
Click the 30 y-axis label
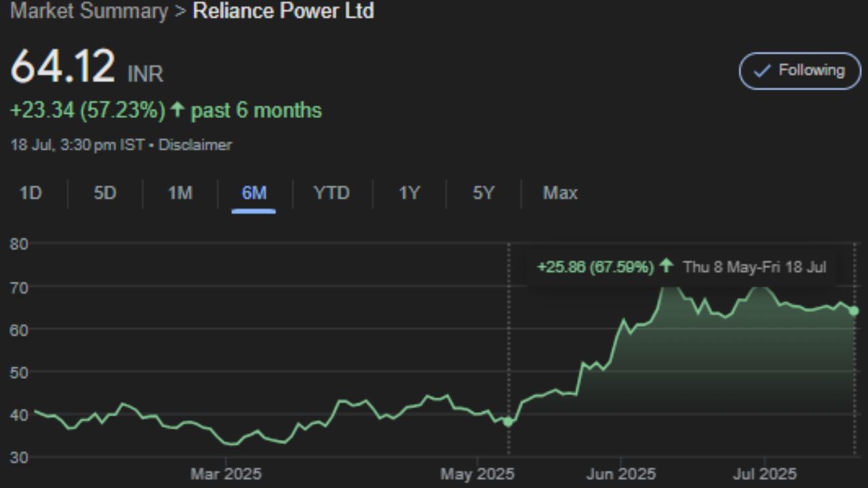pyautogui.click(x=19, y=457)
